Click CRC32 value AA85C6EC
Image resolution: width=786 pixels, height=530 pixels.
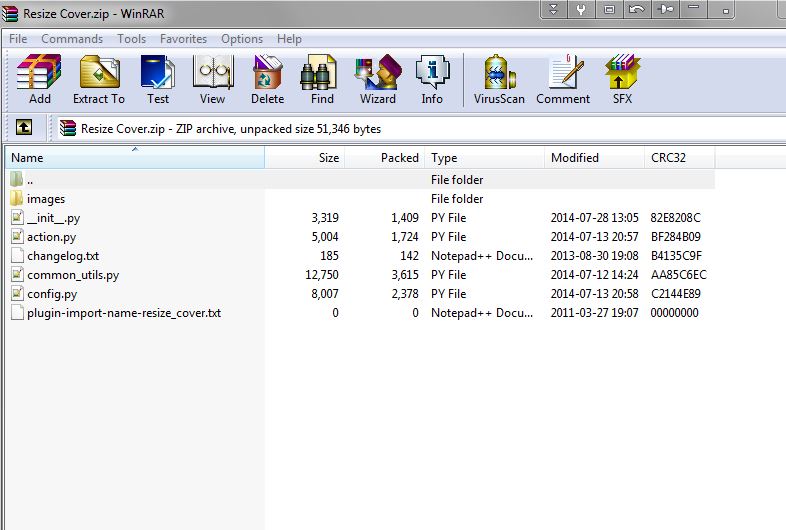click(x=678, y=275)
